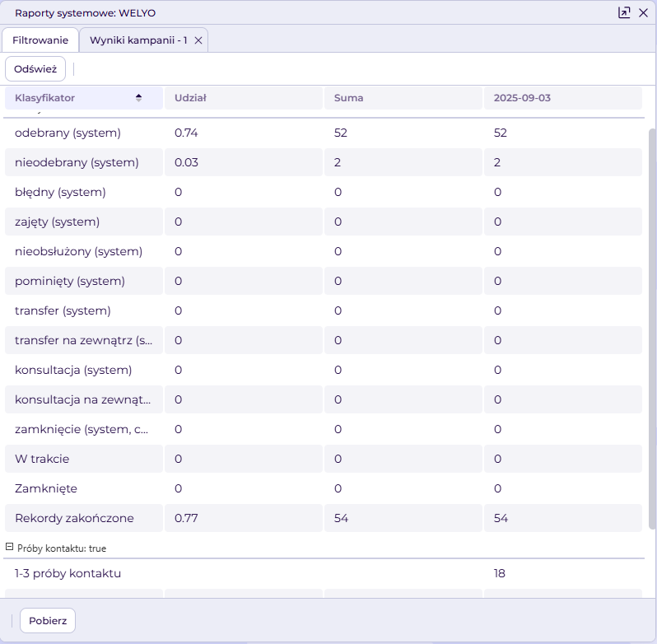This screenshot has height=644, width=657.
Task: Collapse the Próby kontaktu: true group
Action: coord(9,547)
